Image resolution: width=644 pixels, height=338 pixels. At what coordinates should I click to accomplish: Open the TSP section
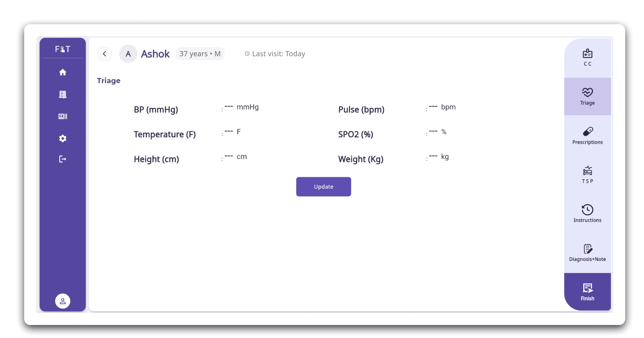tap(587, 175)
